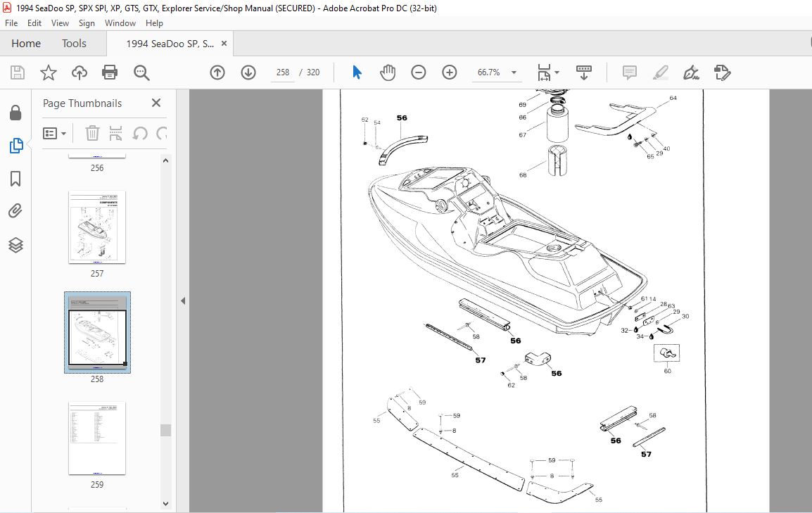
Task: Click the thumbnail panel scrollbar handle
Action: [166, 430]
